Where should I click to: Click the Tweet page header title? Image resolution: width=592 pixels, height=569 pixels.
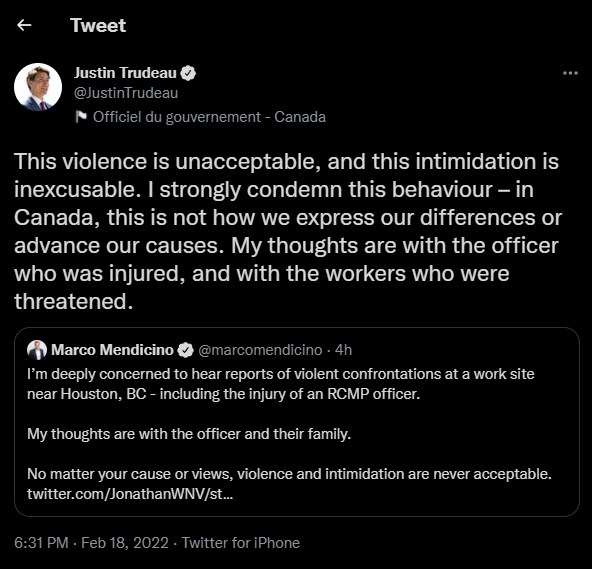(98, 25)
